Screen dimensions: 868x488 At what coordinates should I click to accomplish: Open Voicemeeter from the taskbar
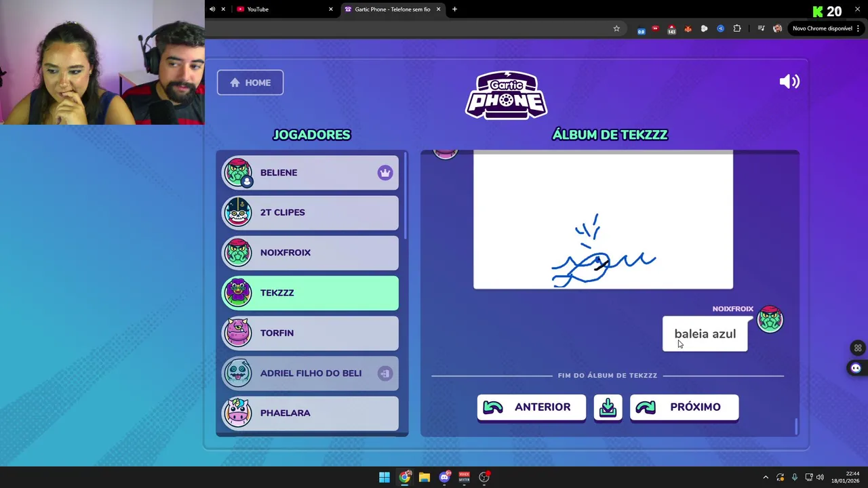[x=465, y=477]
